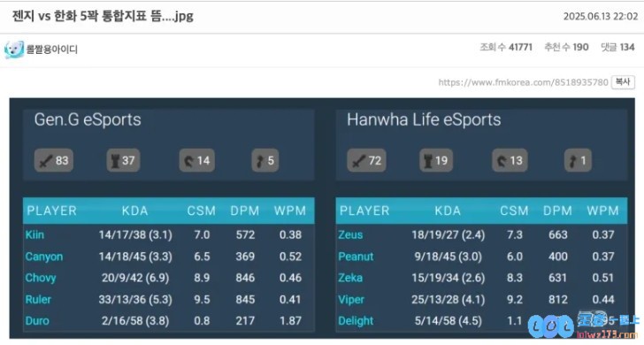Click the Hanwha table KDA column header
Screen dimensions: 644x345
pyautogui.click(x=448, y=211)
